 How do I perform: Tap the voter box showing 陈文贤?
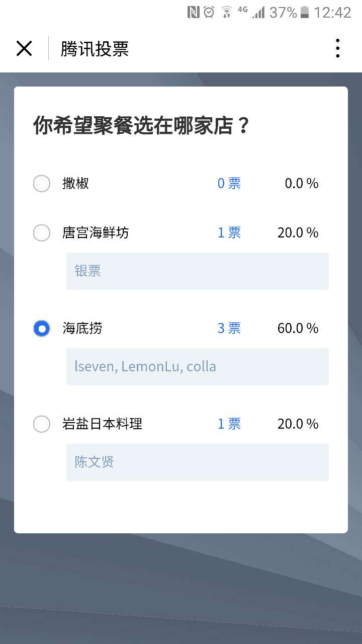[198, 462]
